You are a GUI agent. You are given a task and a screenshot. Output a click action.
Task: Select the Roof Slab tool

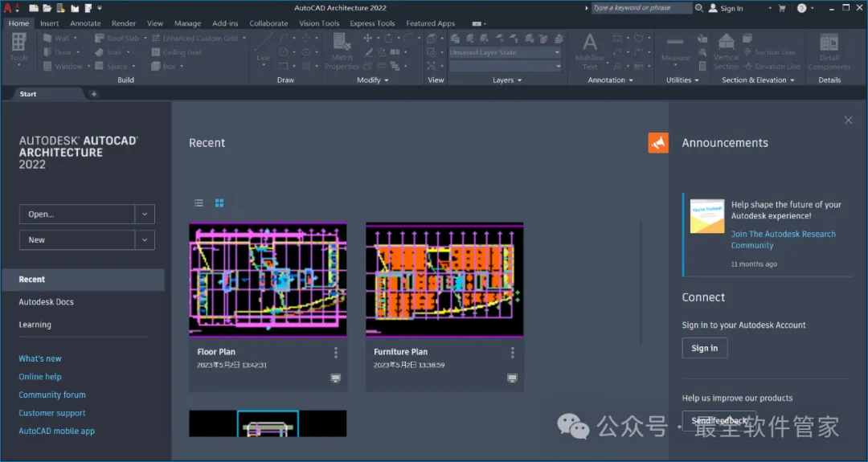point(117,39)
